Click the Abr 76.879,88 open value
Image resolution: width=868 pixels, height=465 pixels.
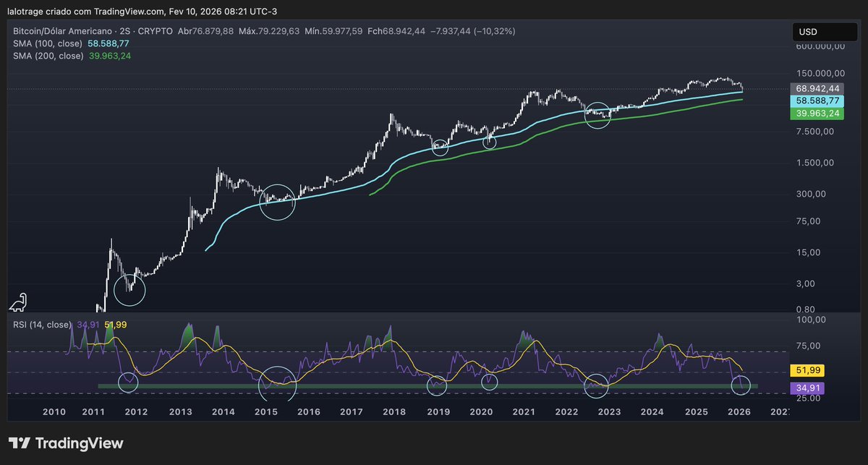tap(205, 32)
